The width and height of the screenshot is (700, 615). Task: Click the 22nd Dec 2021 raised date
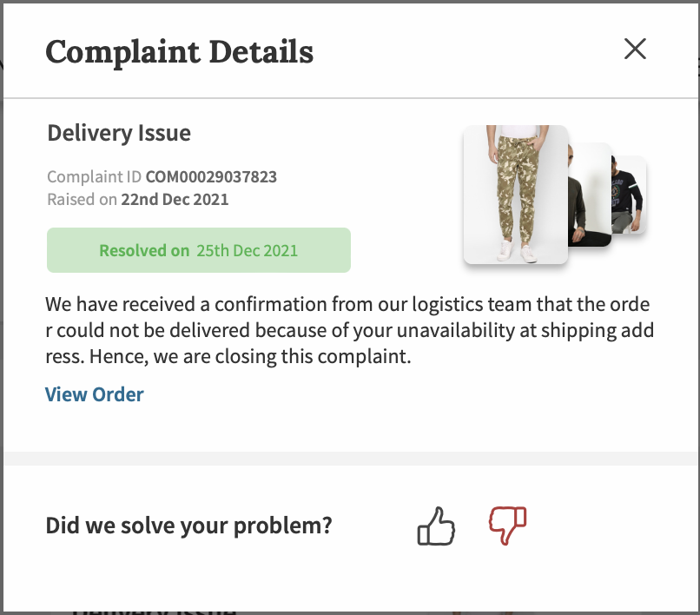point(175,199)
